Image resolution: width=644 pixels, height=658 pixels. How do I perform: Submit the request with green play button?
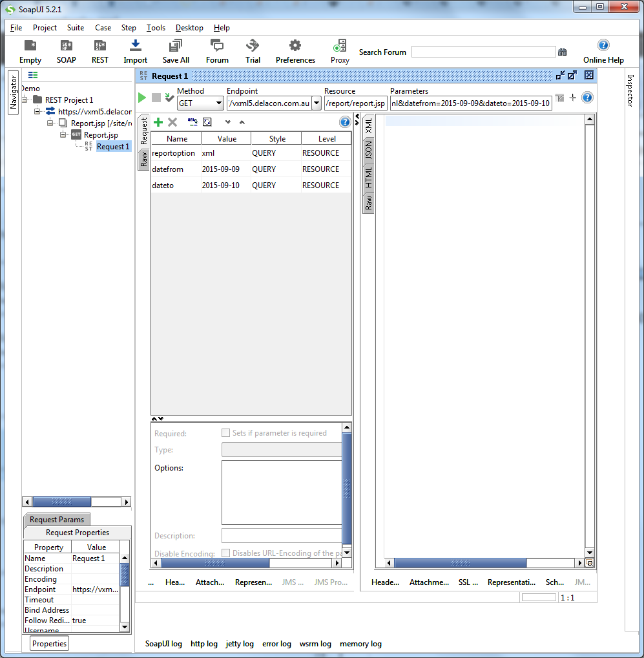(x=142, y=98)
